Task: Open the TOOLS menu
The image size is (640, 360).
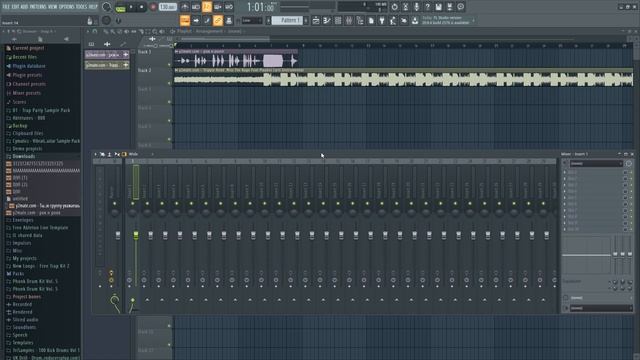Action: click(81, 7)
